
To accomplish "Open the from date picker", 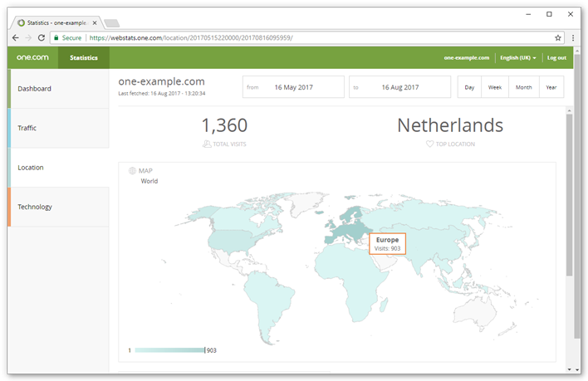I will (x=293, y=87).
